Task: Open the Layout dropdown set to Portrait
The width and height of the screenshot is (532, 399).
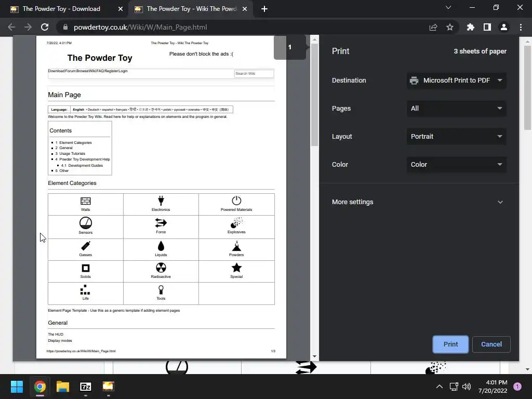Action: (x=456, y=137)
